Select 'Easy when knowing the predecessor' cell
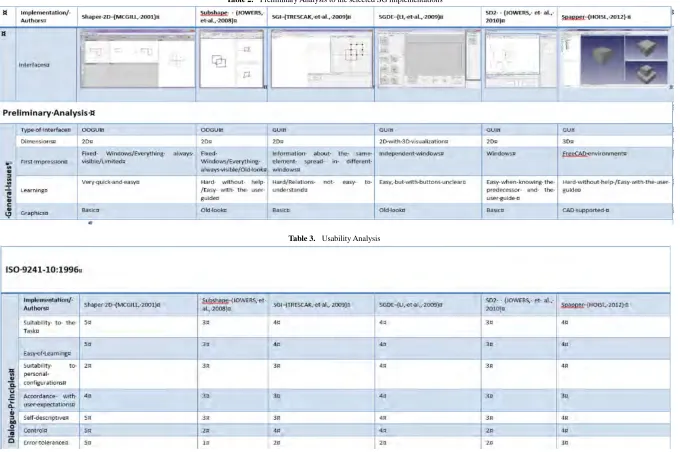Viewport: 680px width, 452px height. (520, 190)
